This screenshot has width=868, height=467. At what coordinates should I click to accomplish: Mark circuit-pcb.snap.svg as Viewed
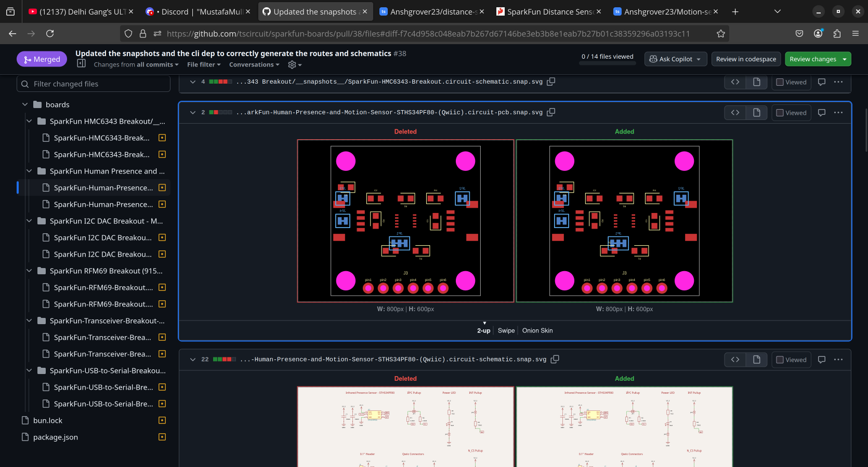click(x=791, y=113)
